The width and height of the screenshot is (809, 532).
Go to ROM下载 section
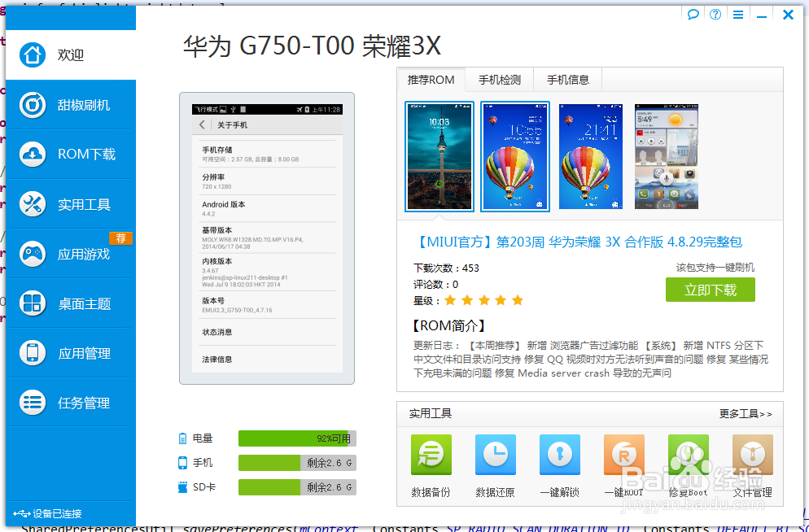tap(71, 154)
